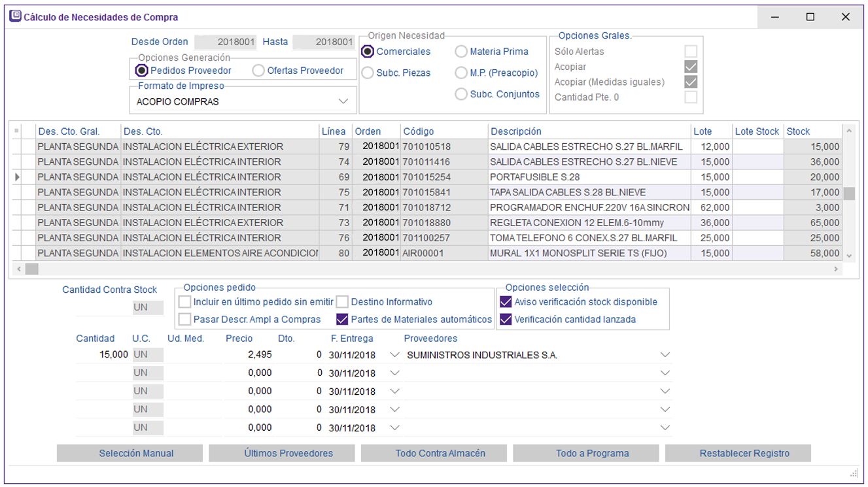Choose Materia Prima as origen necesidad
868x487 pixels.
pyautogui.click(x=461, y=52)
